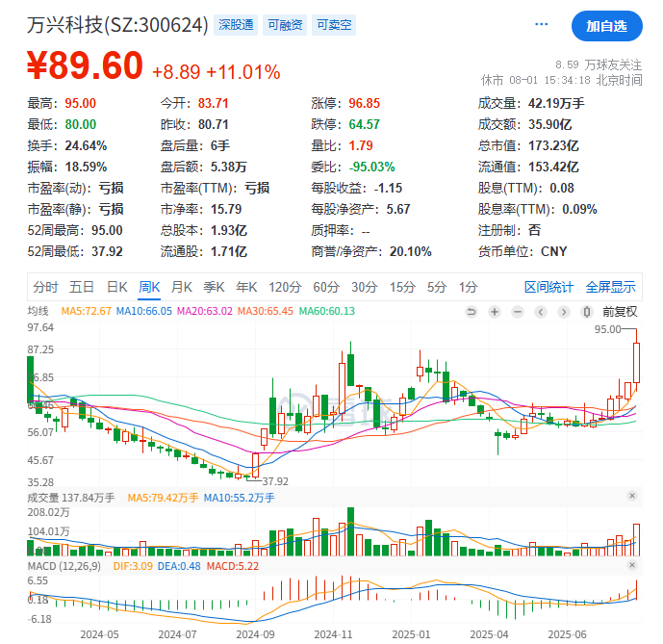Viewport: 663px width, 644px height.
Task: Click the volume MA10:55.2万手 label
Action: pos(239,498)
